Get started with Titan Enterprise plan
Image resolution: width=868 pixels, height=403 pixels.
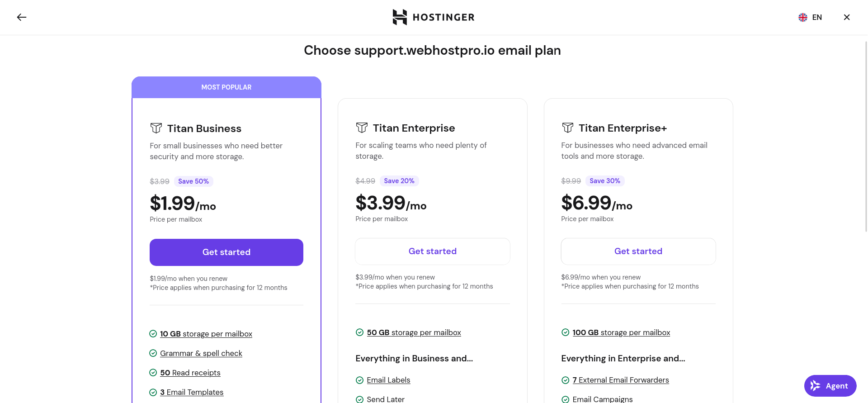pos(433,251)
